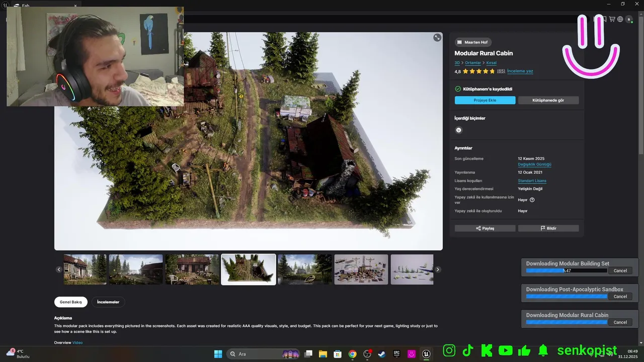Open OBS Studio from the taskbar
This screenshot has height=362, width=644.
367,354
